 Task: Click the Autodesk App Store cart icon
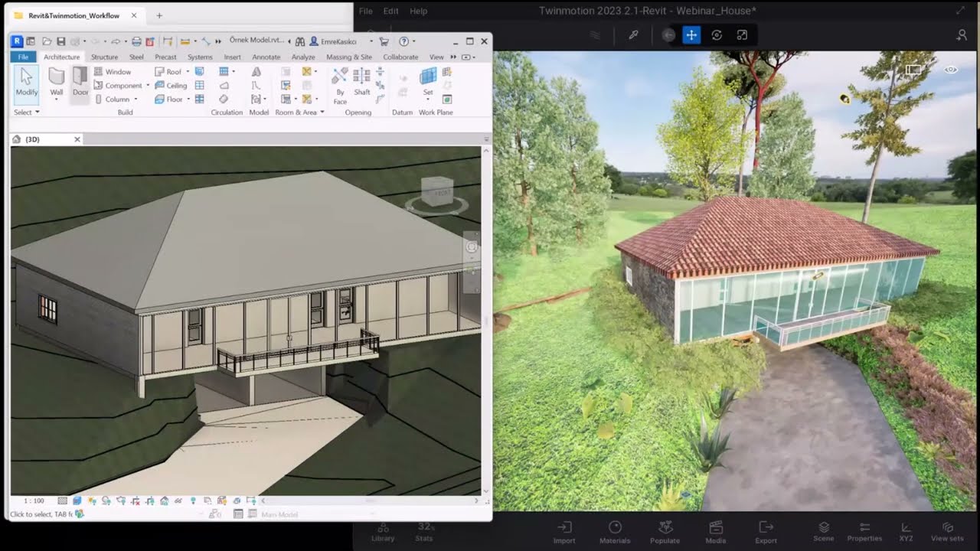click(x=384, y=41)
